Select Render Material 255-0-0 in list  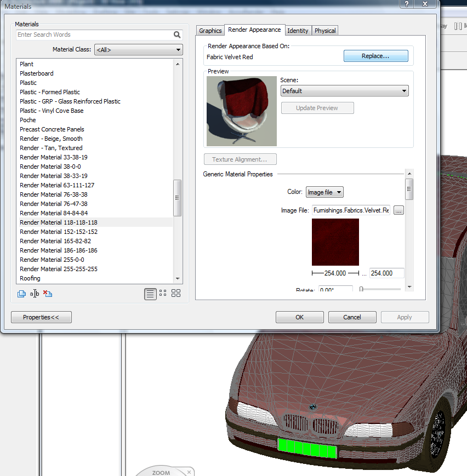52,260
